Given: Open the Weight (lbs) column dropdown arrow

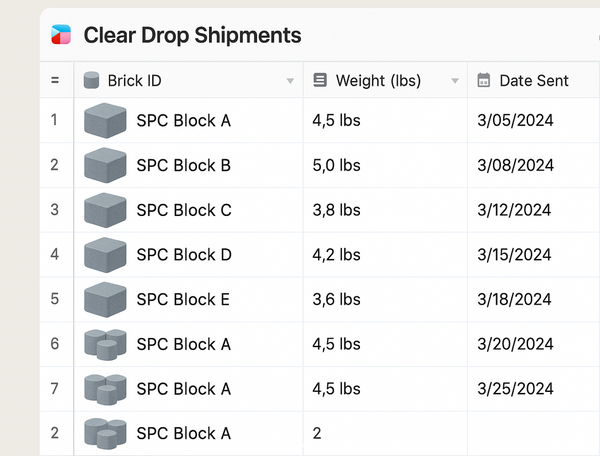Looking at the screenshot, I should tap(455, 81).
